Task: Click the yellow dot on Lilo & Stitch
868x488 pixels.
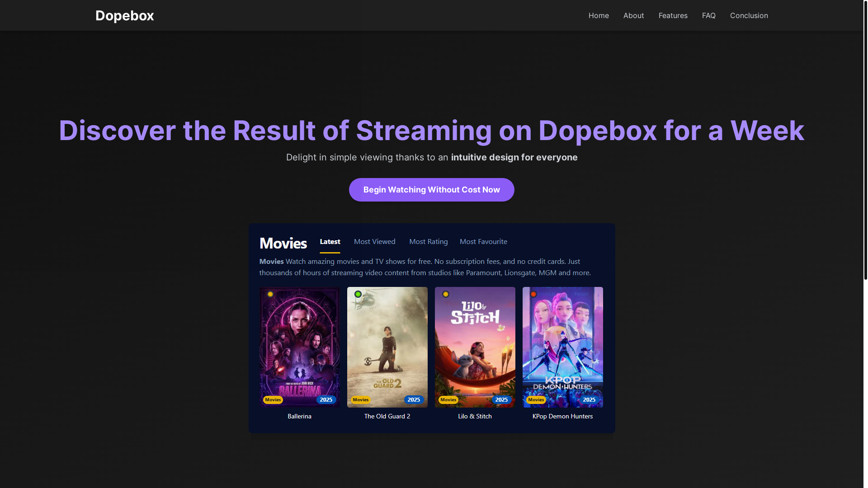Action: (x=446, y=294)
